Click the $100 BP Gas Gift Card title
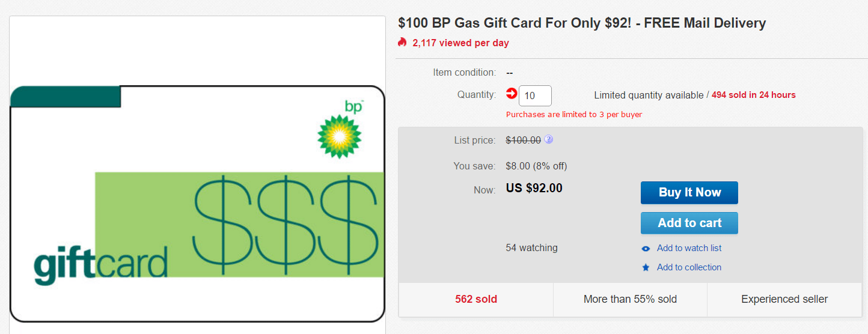Viewport: 868px width, 334px height. point(582,23)
